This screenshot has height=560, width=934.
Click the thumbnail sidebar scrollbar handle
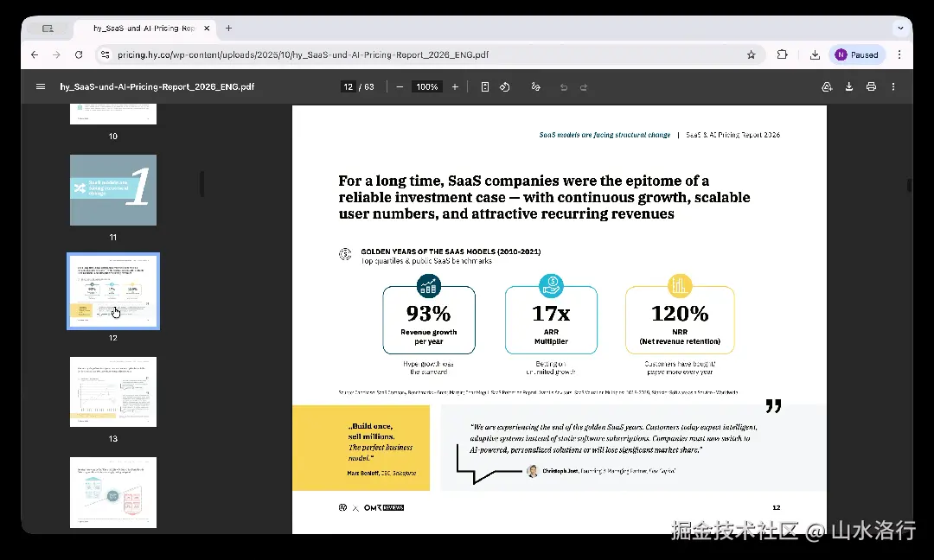pyautogui.click(x=202, y=184)
